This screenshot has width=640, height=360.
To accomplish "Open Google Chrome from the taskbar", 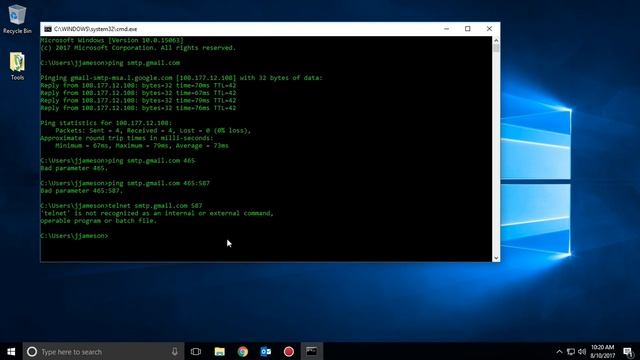I will pyautogui.click(x=243, y=351).
